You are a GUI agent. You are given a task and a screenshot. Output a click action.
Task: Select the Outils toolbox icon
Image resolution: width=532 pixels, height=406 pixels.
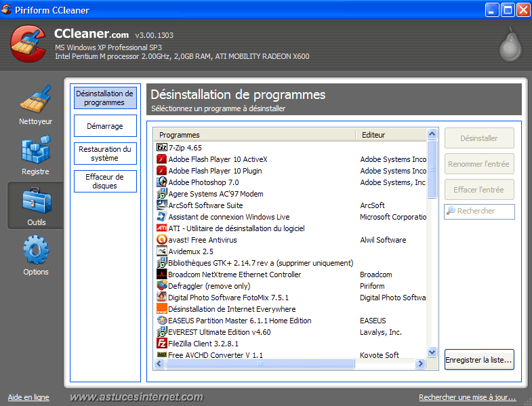37,200
